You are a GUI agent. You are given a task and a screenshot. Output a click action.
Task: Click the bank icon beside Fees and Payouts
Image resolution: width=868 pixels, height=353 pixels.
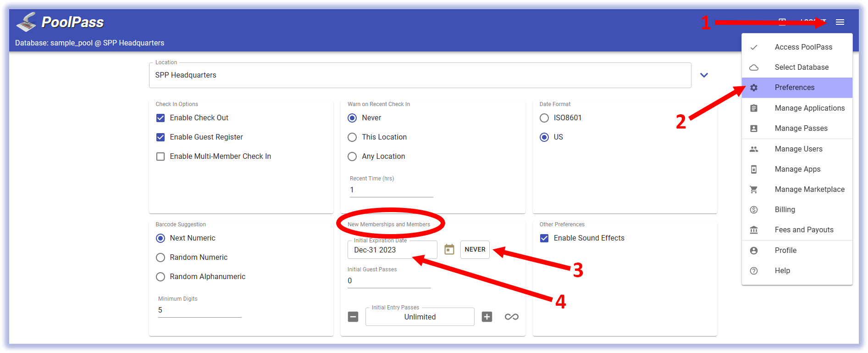pyautogui.click(x=754, y=230)
